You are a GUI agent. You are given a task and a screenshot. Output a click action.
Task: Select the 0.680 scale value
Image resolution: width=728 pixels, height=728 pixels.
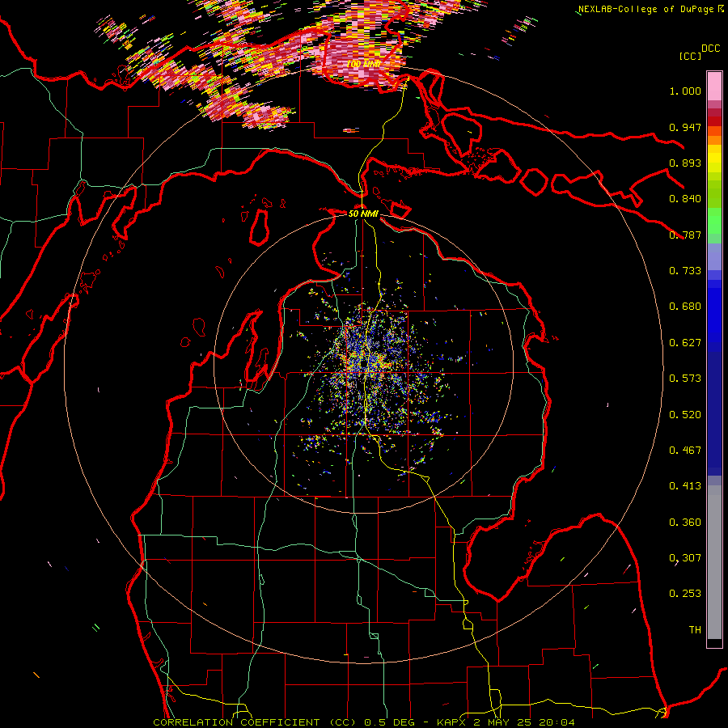point(685,307)
